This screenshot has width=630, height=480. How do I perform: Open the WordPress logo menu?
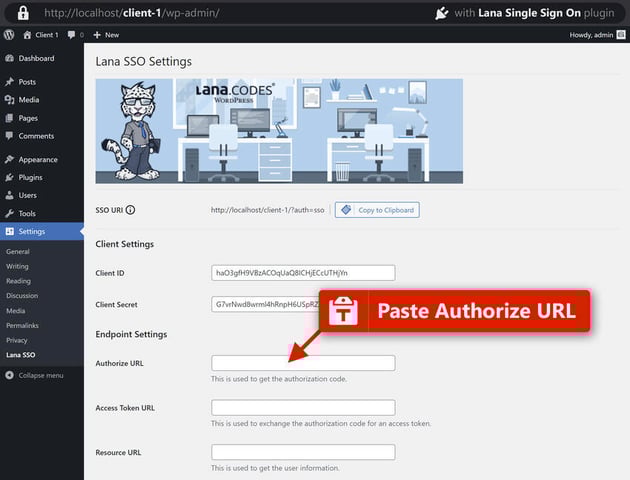coord(9,35)
